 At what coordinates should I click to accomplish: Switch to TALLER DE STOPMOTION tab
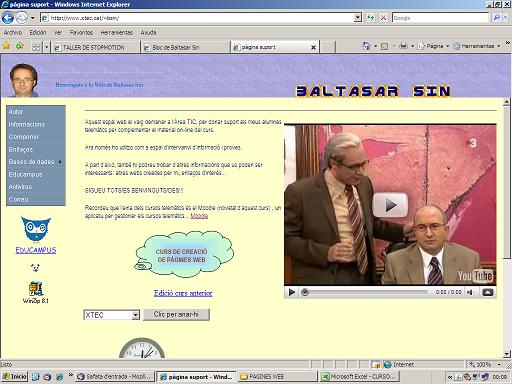pyautogui.click(x=96, y=47)
